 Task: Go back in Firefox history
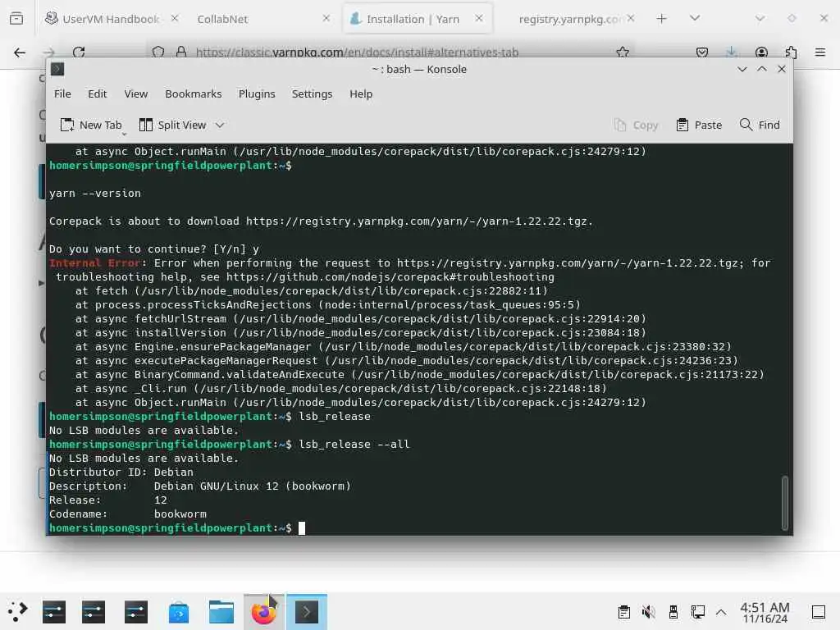tap(20, 52)
